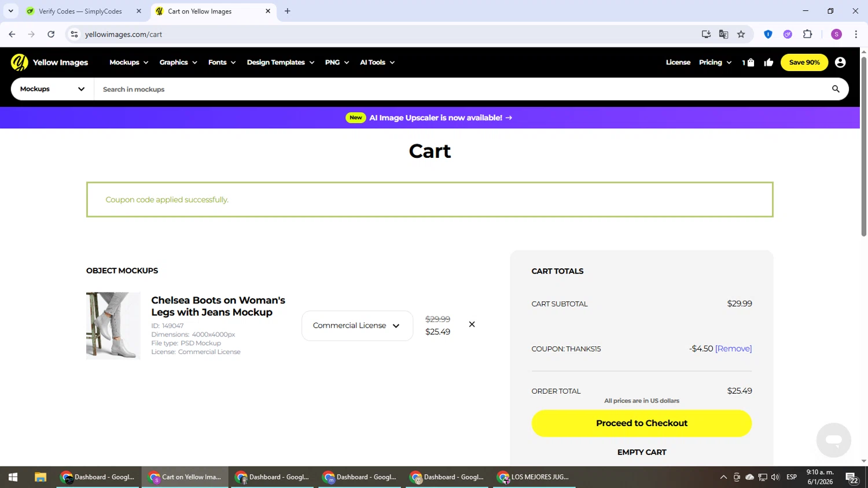Viewport: 868px width, 488px height.
Task: Click browser back arrow
Action: [x=12, y=34]
